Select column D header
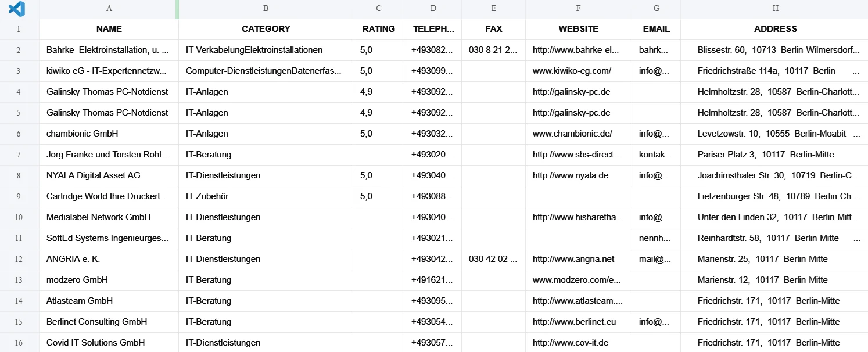Screen dimensions: 868x352 433,9
